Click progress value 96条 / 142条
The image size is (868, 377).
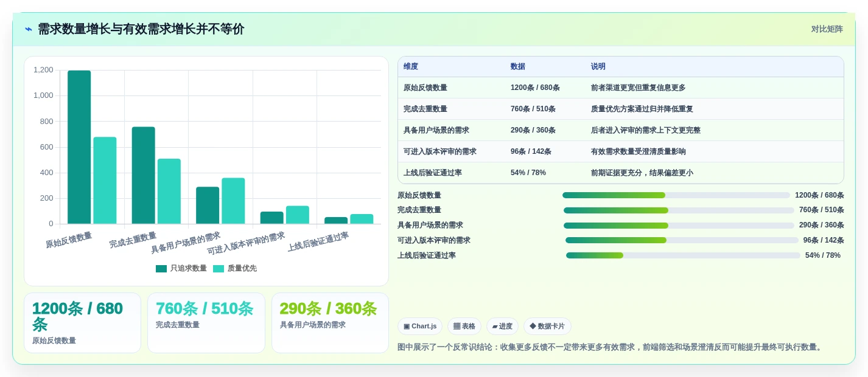point(824,240)
